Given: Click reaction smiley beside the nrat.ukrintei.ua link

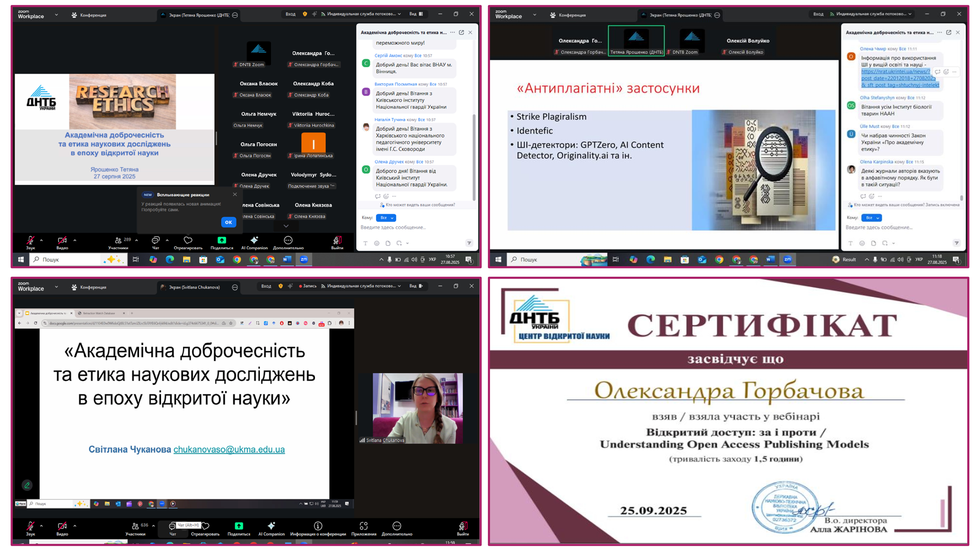Looking at the screenshot, I should (946, 72).
